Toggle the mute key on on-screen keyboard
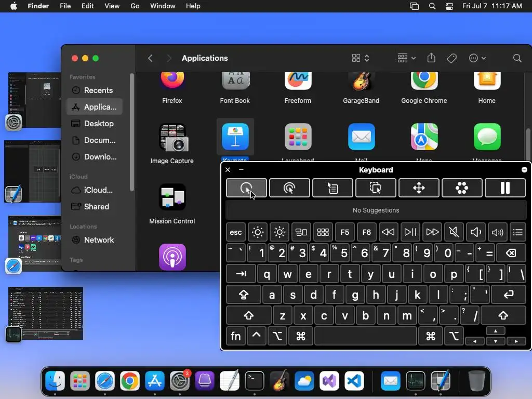The image size is (532, 399). [x=454, y=232]
